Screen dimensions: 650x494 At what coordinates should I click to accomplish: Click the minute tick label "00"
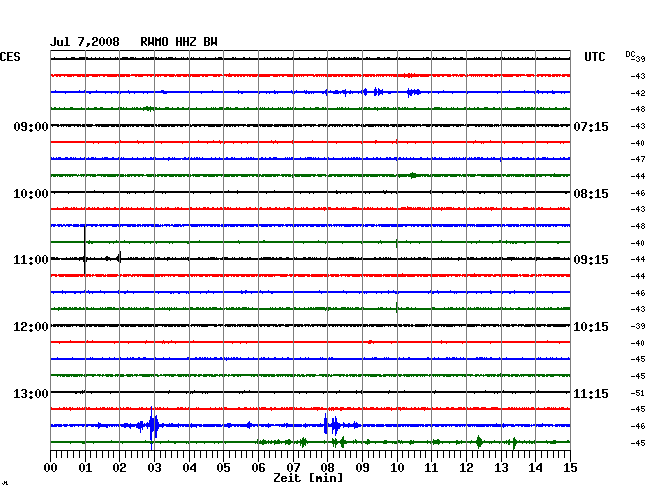51,467
